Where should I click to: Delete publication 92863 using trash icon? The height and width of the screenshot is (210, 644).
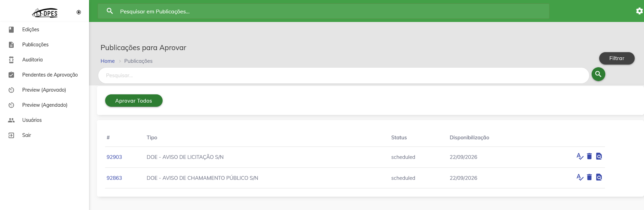pyautogui.click(x=589, y=177)
